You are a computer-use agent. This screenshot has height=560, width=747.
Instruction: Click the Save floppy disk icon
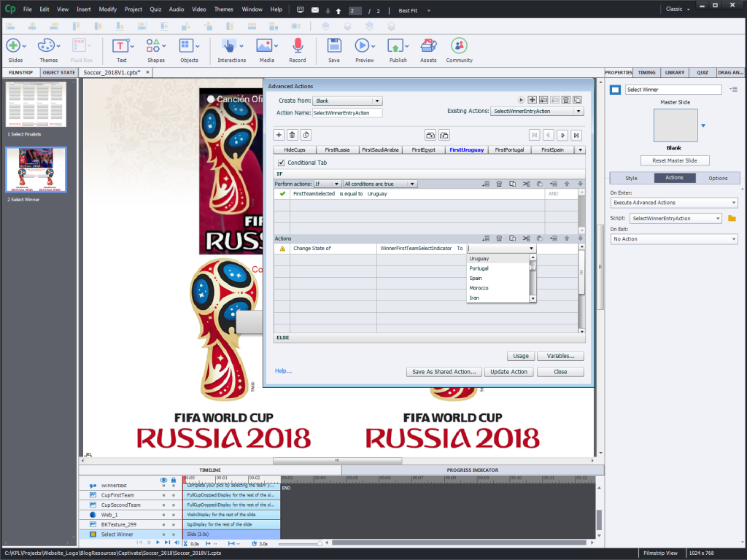(333, 46)
